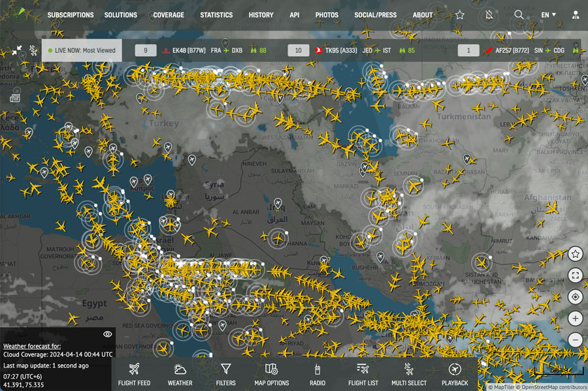Screen dimensions: 588x391
Task: Open favorites via the header star icon
Action: (x=460, y=15)
